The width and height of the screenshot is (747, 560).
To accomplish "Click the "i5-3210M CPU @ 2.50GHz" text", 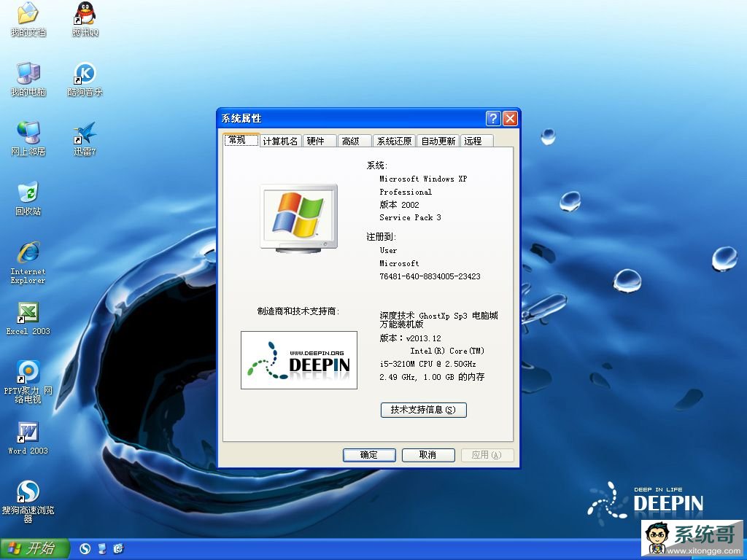I will 427,364.
